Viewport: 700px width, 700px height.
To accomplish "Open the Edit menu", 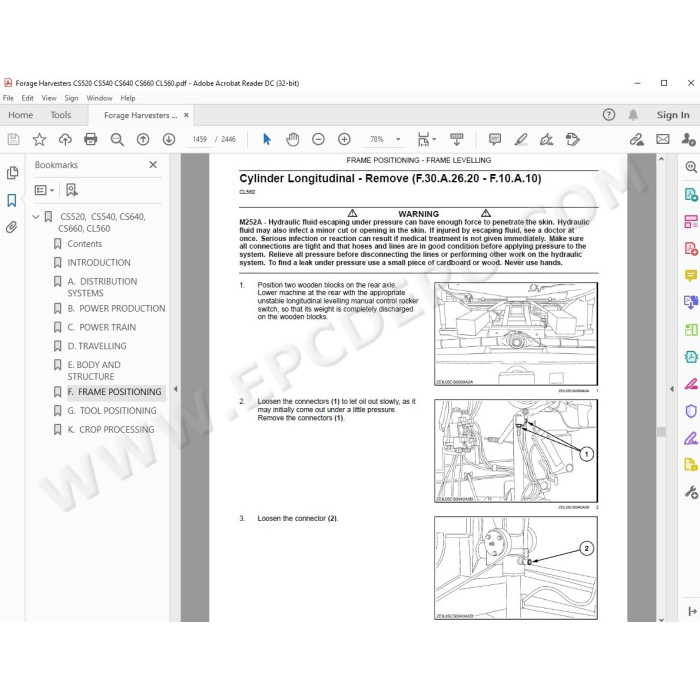I will point(28,98).
